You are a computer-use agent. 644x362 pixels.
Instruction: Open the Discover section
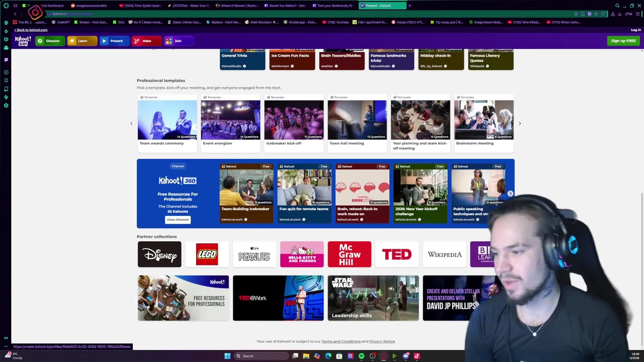coord(50,41)
